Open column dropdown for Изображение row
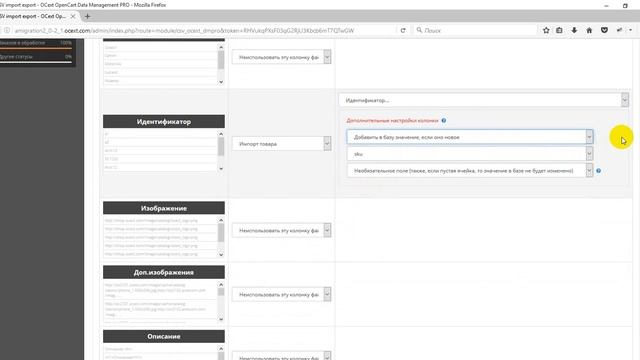 click(281, 230)
